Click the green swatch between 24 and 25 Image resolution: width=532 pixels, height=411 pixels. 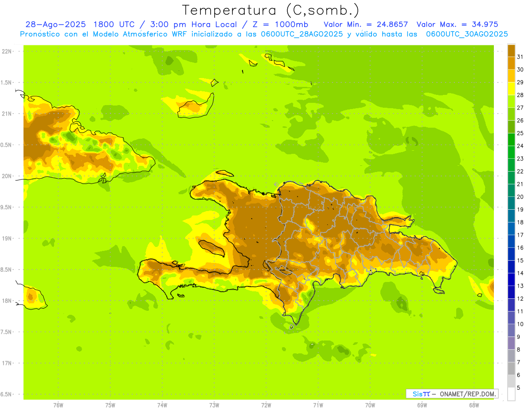coord(511,139)
